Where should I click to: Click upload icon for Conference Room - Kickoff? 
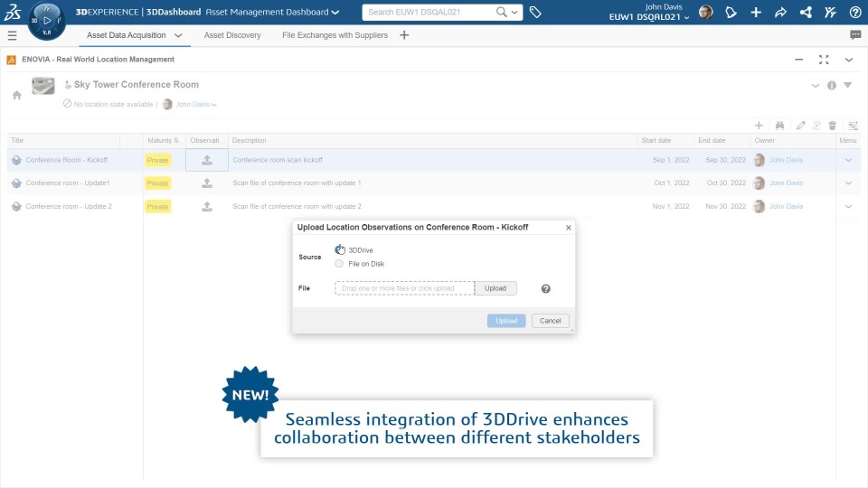click(x=207, y=160)
